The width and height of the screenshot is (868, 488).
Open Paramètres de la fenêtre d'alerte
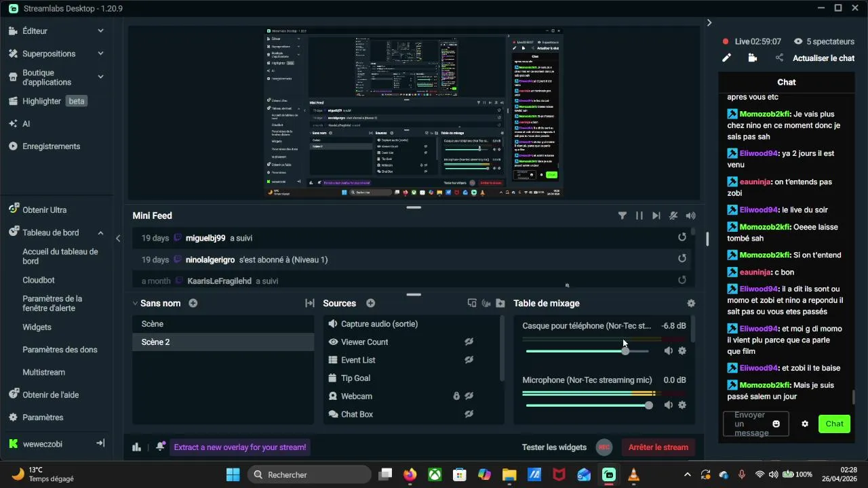(x=52, y=304)
